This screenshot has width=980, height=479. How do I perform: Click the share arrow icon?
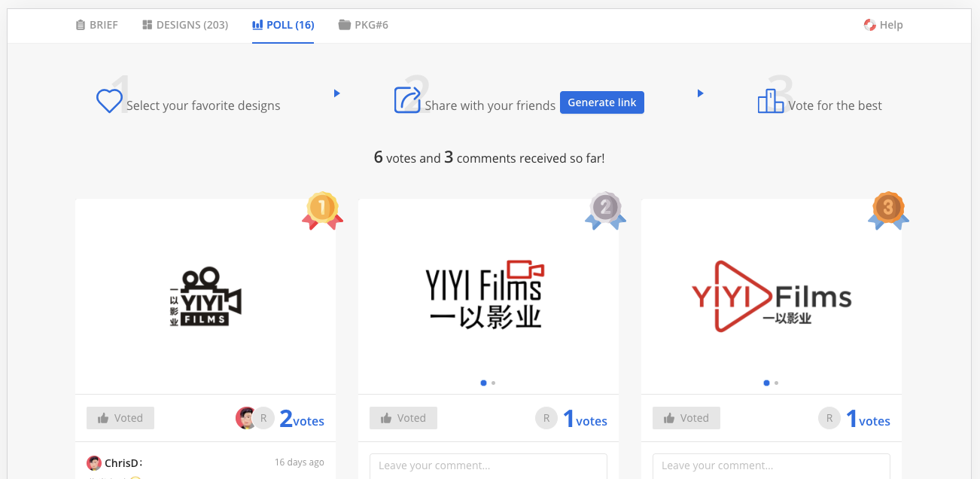(407, 99)
